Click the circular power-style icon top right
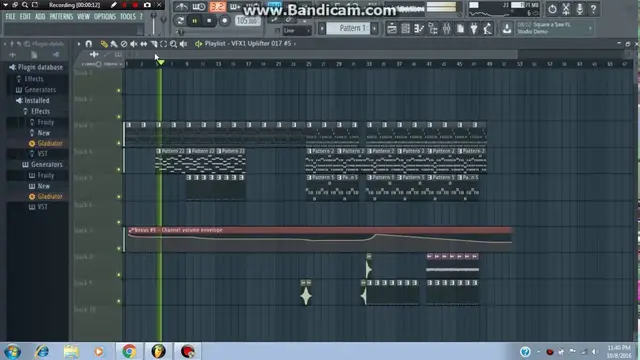This screenshot has height=360, width=640. coord(552,9)
